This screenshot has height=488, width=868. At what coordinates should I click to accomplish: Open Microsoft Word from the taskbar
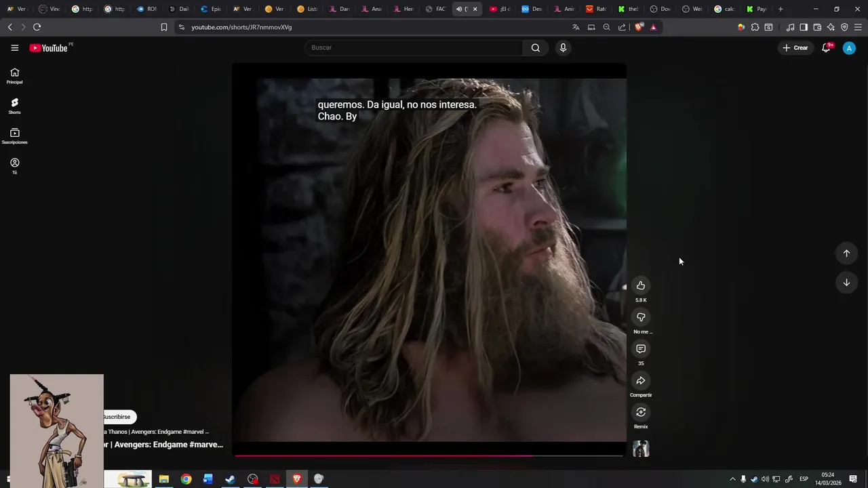[x=208, y=479]
